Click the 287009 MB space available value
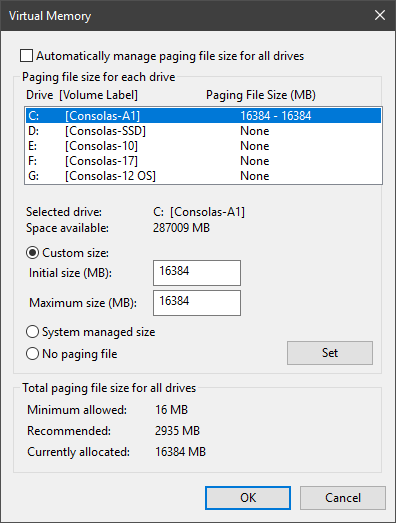This screenshot has width=396, height=523. (x=181, y=228)
